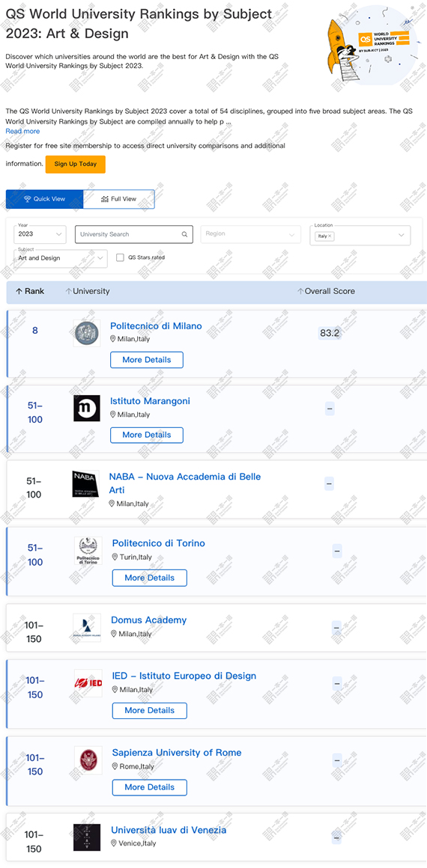The image size is (427, 868).
Task: Select the Quick View tab
Action: pyautogui.click(x=44, y=199)
